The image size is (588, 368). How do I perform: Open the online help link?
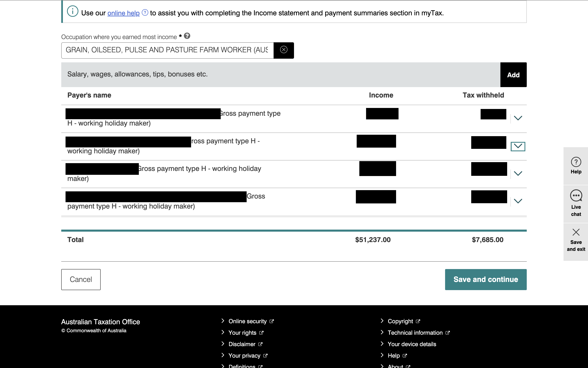[x=124, y=13]
